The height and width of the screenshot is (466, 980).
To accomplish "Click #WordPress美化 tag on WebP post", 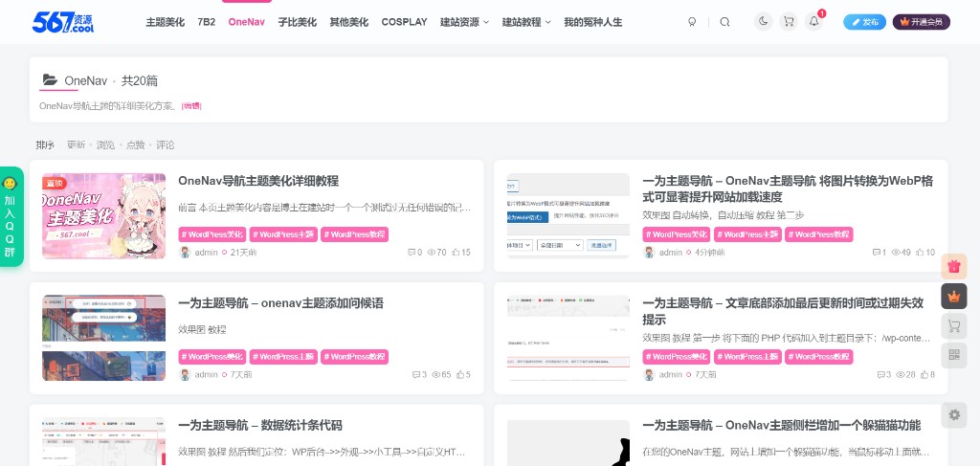I will [x=677, y=234].
